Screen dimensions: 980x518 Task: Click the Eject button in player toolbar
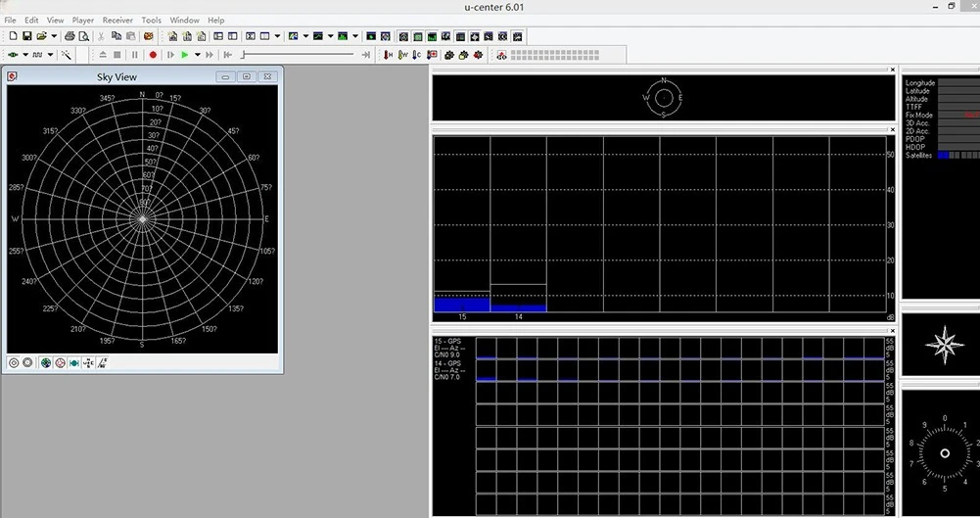coord(101,55)
